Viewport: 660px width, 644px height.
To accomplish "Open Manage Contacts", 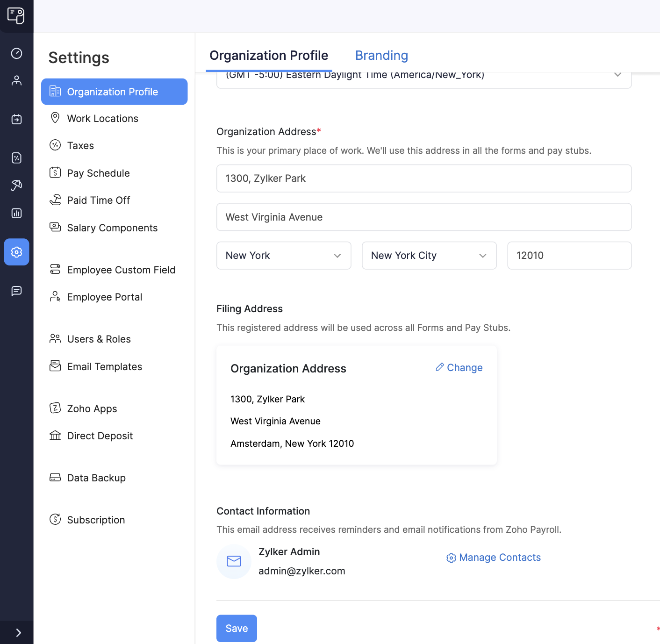I will coord(493,557).
